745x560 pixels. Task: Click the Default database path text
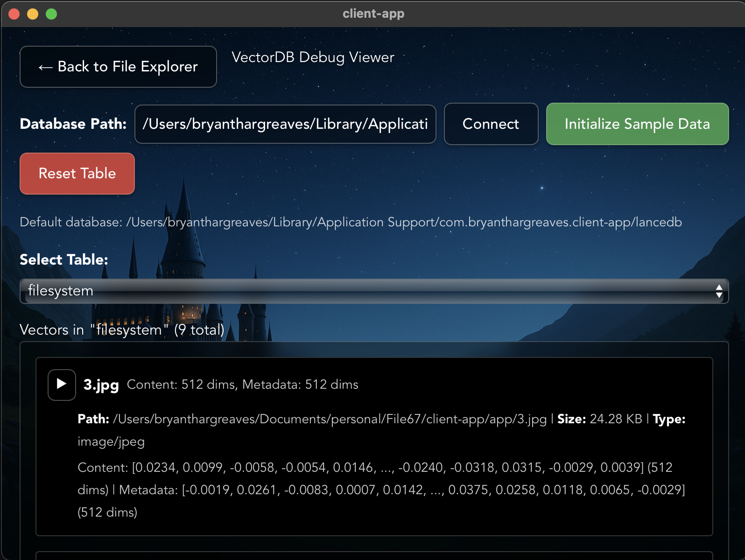click(351, 222)
